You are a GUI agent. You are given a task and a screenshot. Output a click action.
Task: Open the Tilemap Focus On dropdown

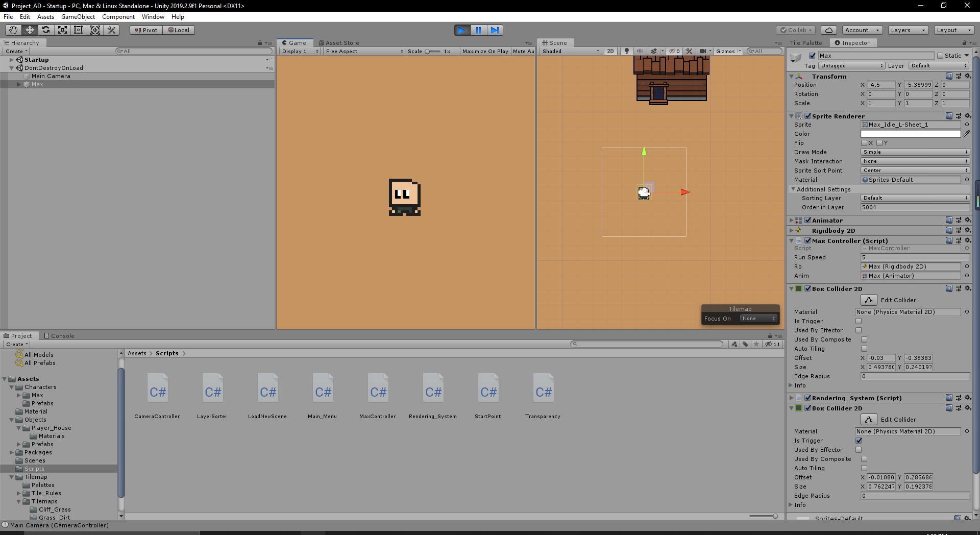pos(758,319)
